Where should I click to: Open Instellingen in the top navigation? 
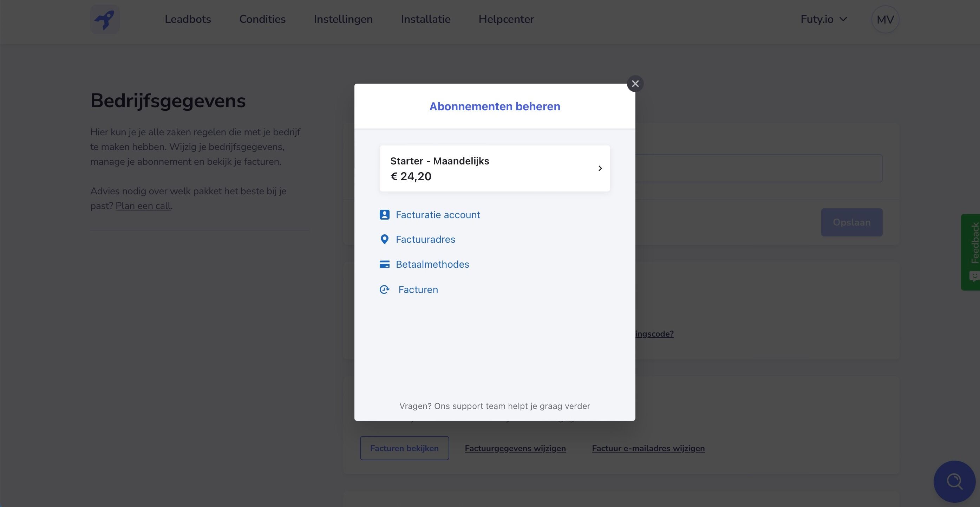click(343, 19)
